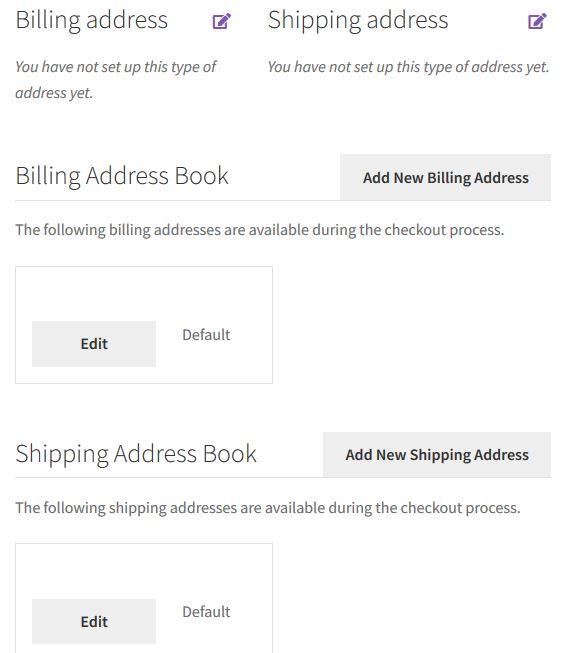This screenshot has width=579, height=653.
Task: Click the divider line under Billing Address Book
Action: [177, 201]
